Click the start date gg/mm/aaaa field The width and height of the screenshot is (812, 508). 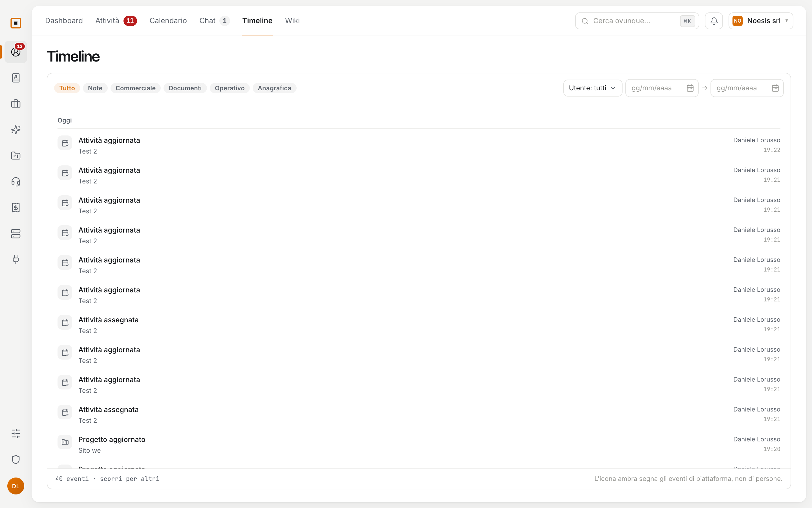tap(662, 88)
